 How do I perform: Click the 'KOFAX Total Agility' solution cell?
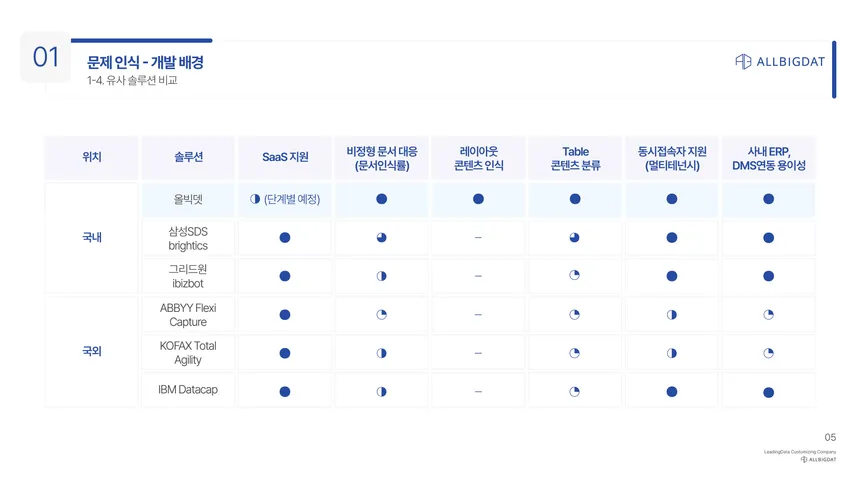click(188, 353)
